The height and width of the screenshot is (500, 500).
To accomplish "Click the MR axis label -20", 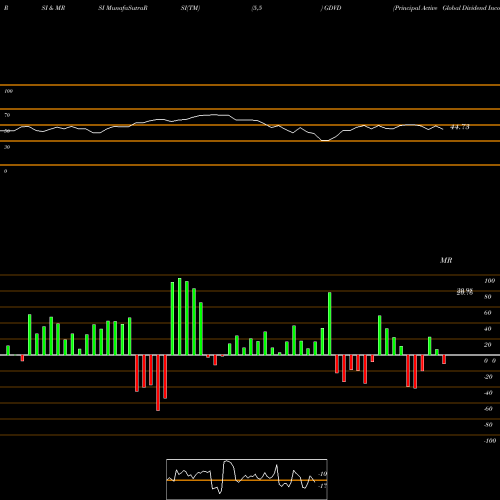I will pyautogui.click(x=488, y=377).
